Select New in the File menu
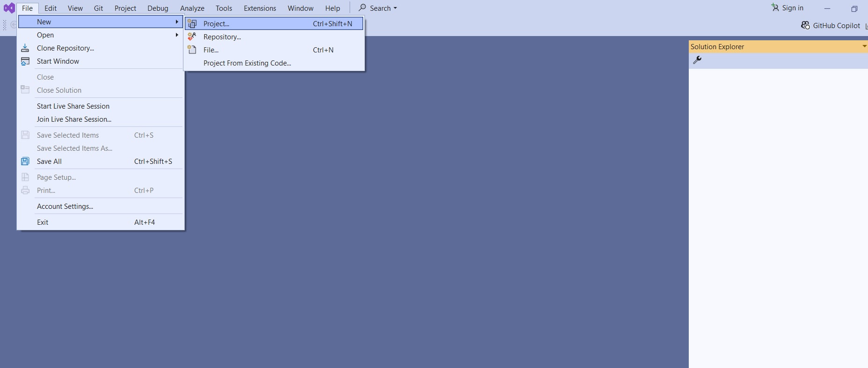868x368 pixels. 101,22
